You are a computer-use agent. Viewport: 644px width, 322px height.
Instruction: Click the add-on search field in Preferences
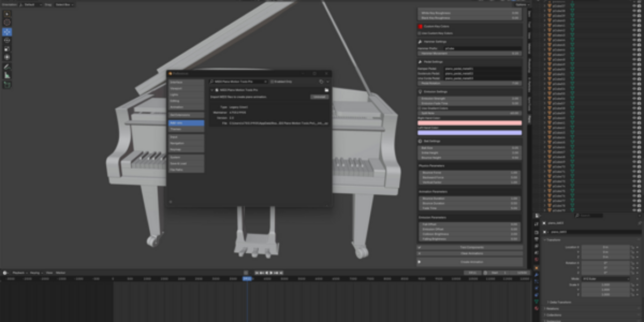click(238, 82)
